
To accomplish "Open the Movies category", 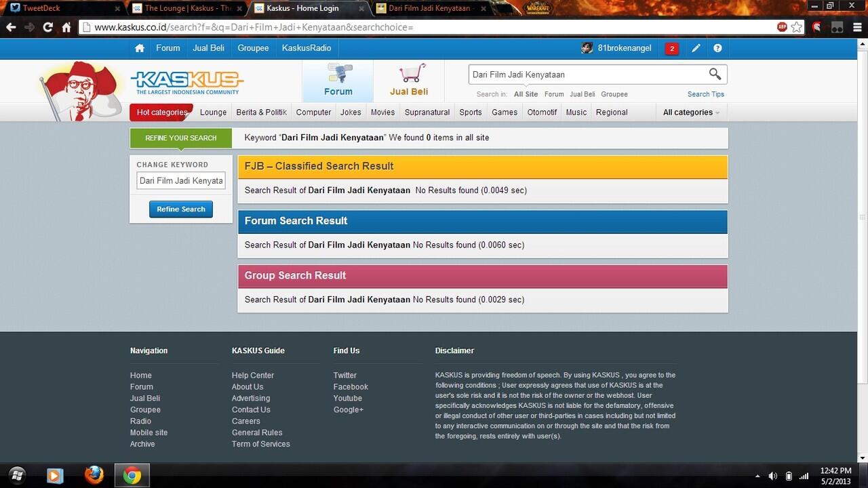I will [x=382, y=113].
